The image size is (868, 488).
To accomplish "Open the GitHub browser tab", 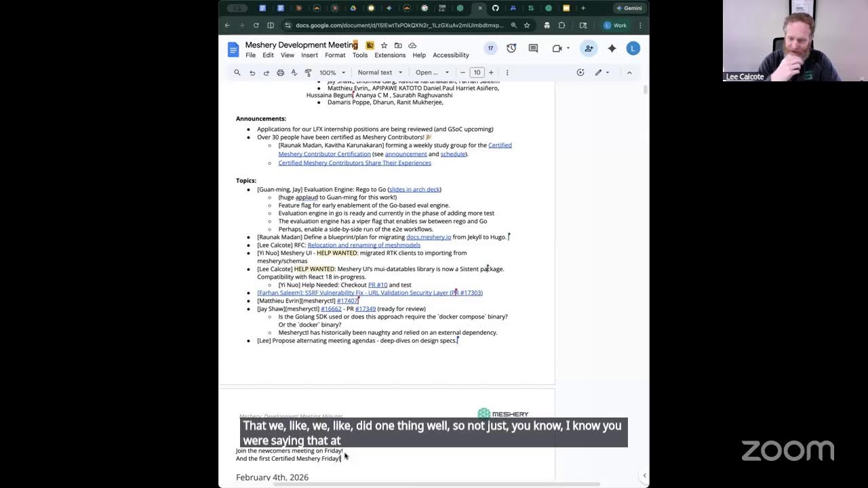I will point(495,8).
